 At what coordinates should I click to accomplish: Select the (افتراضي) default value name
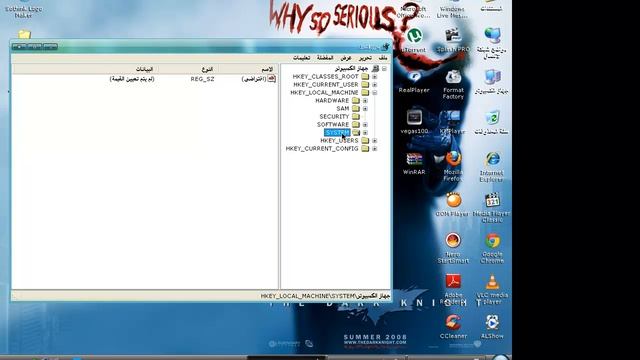tap(254, 79)
